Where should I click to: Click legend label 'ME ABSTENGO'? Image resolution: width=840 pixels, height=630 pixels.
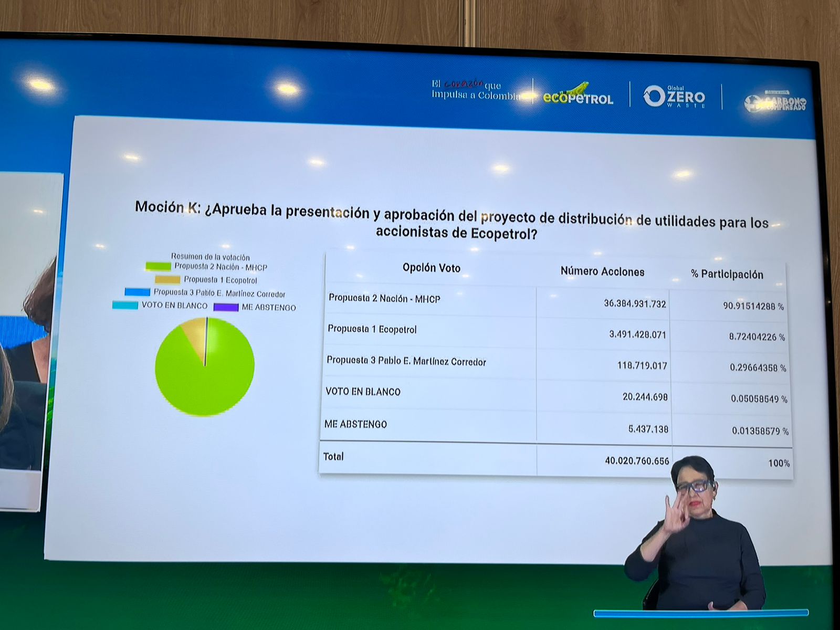[269, 307]
